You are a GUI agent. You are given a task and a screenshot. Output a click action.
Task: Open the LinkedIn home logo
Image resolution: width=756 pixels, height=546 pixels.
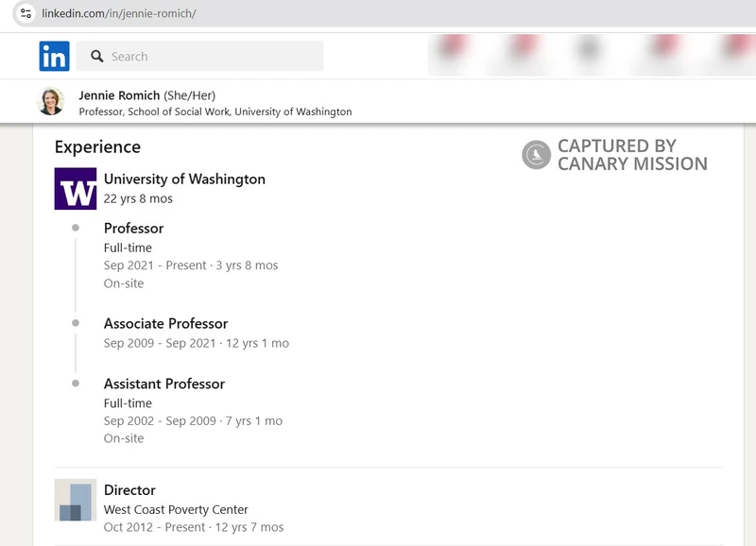click(x=54, y=56)
